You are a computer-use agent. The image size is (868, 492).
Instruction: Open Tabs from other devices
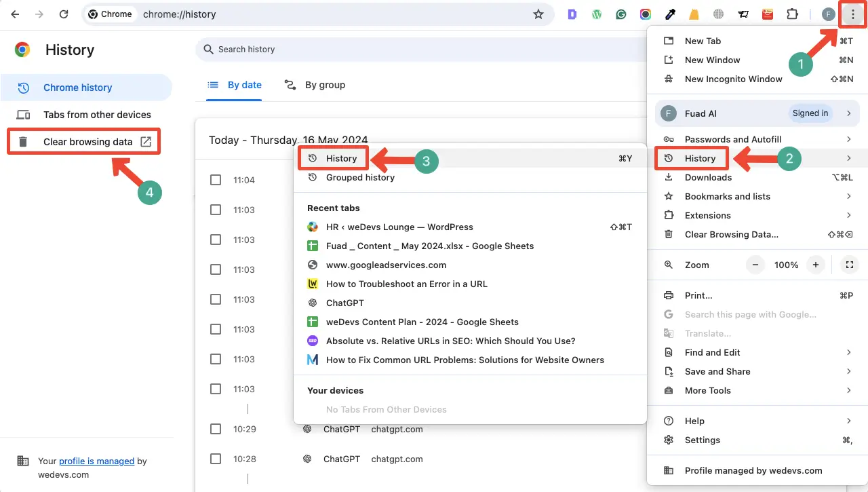tap(86, 115)
